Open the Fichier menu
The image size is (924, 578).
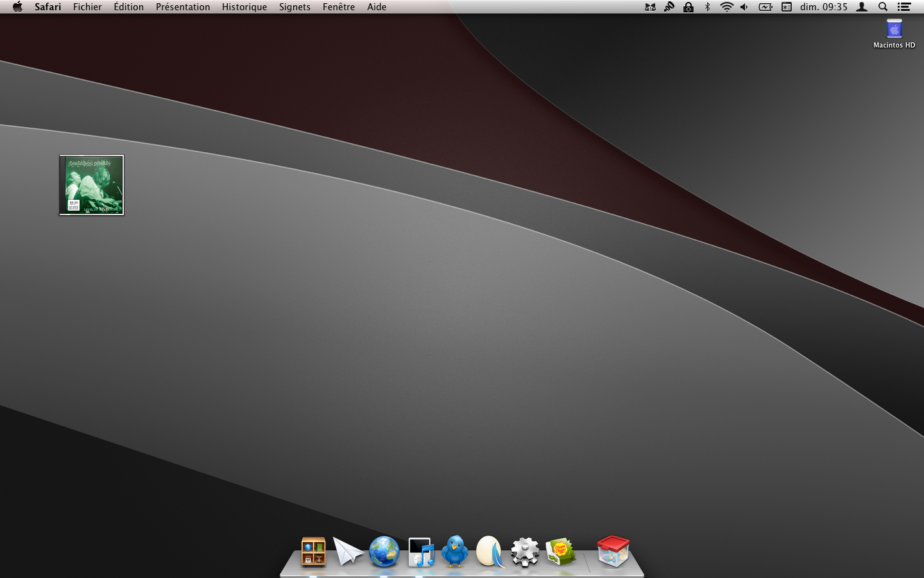87,7
